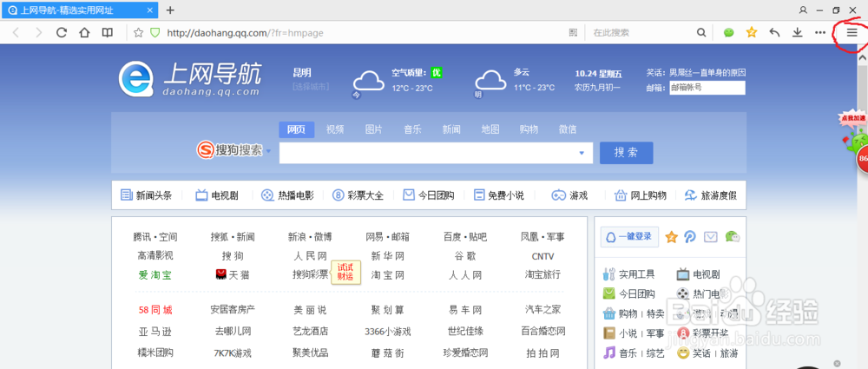Screen dimensions: 868x369
Task: Open 免费小说 category link
Action: (499, 195)
